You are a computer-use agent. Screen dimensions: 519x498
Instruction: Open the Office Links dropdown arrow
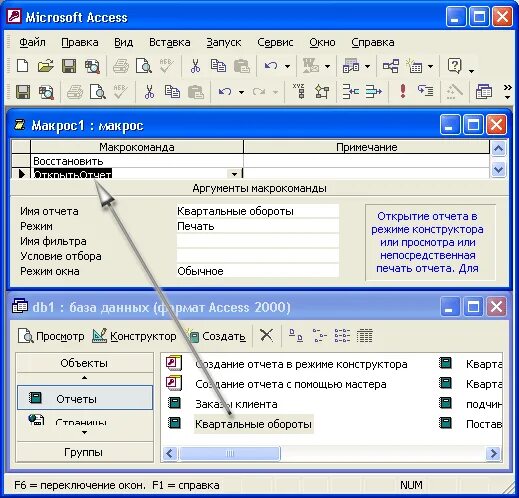coord(327,66)
